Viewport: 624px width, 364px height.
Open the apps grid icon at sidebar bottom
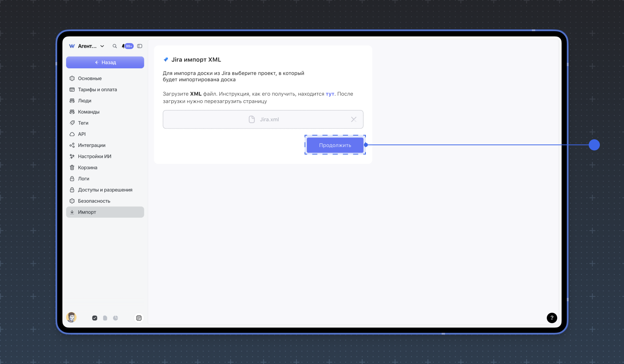point(139,318)
